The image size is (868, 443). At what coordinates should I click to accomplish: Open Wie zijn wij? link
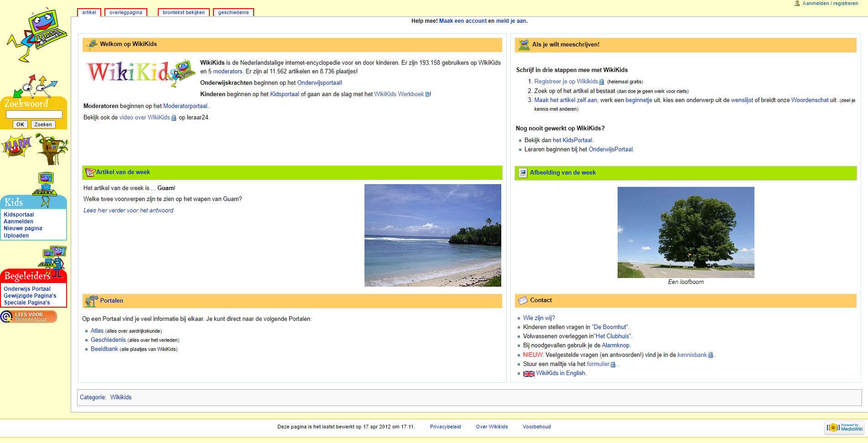pyautogui.click(x=539, y=318)
